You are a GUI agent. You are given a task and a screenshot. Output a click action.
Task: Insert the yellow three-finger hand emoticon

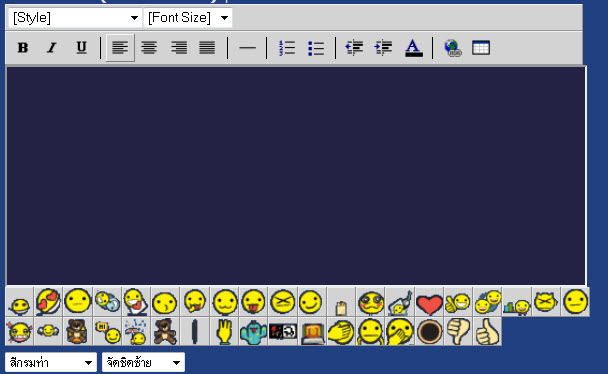(224, 331)
